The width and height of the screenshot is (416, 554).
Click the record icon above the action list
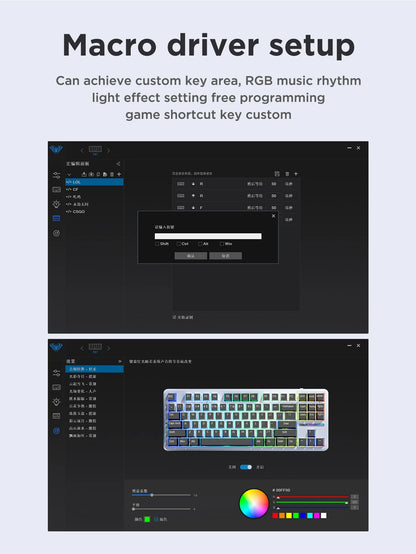[x=277, y=174]
